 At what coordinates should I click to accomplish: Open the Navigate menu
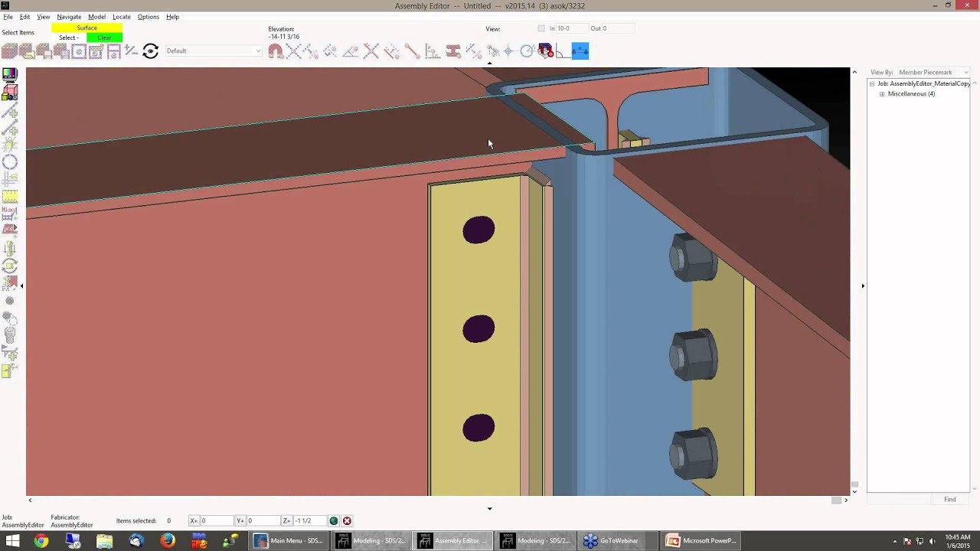[69, 17]
